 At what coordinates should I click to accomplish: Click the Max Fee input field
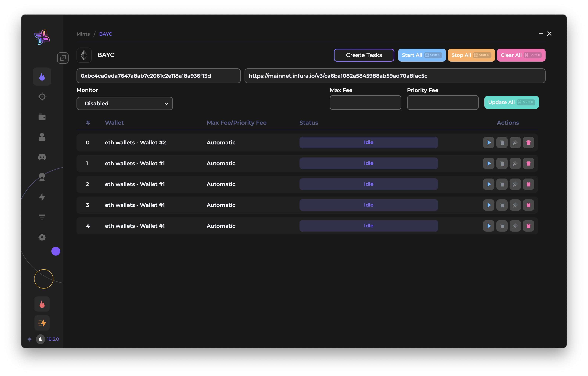(365, 103)
